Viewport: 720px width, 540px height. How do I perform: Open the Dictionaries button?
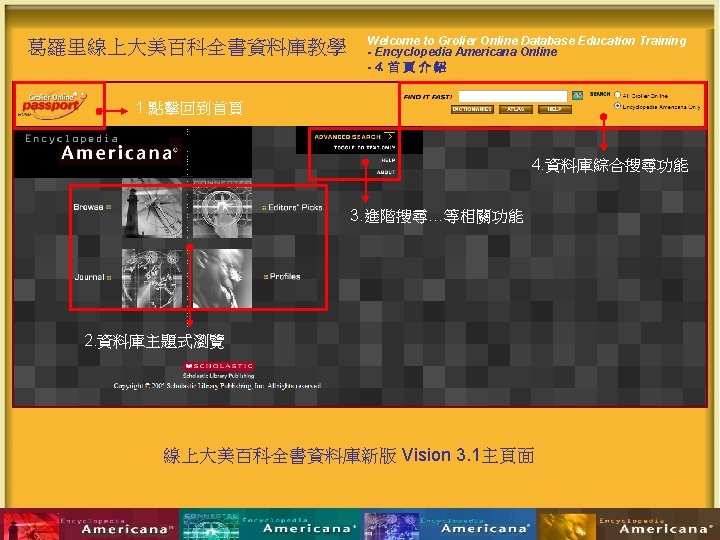472,109
